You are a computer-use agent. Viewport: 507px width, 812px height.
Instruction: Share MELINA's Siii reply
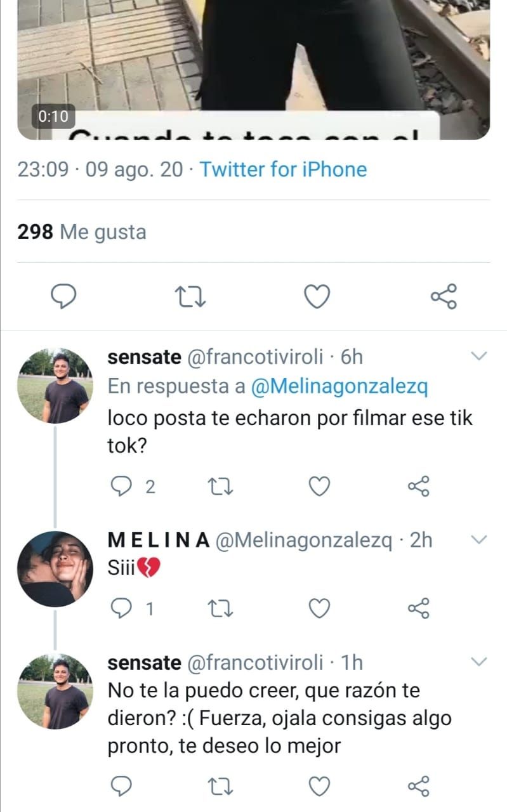coord(418,609)
